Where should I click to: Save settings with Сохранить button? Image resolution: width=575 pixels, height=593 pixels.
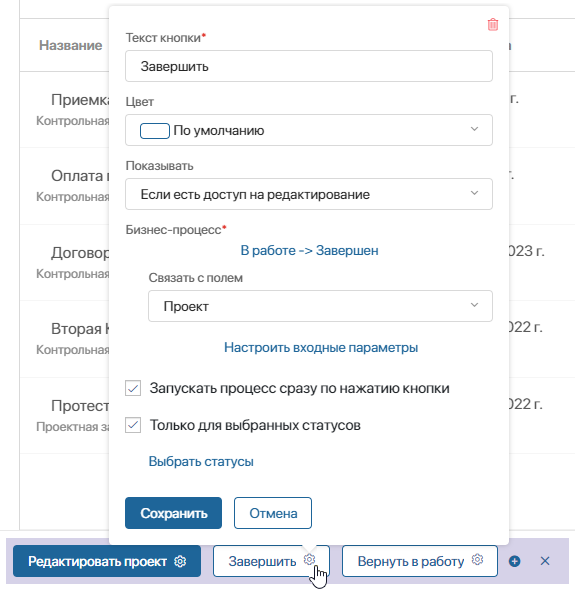pos(174,513)
